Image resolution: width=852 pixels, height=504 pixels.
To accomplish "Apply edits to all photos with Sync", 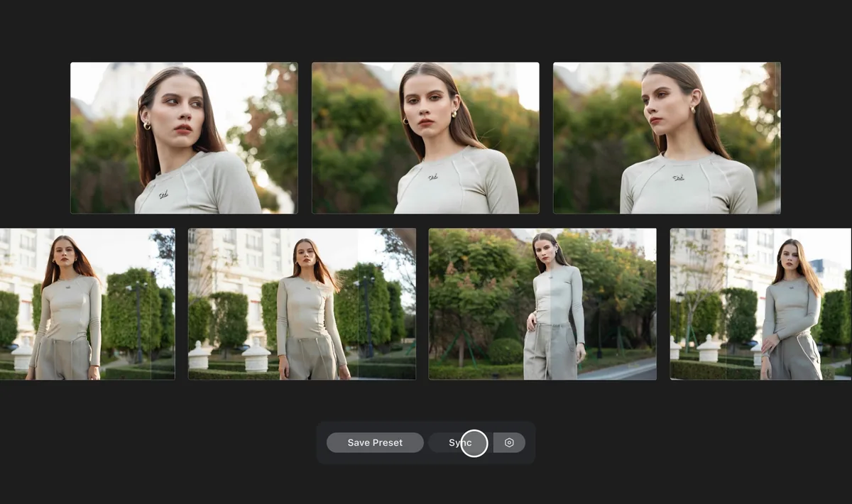I will 460,442.
